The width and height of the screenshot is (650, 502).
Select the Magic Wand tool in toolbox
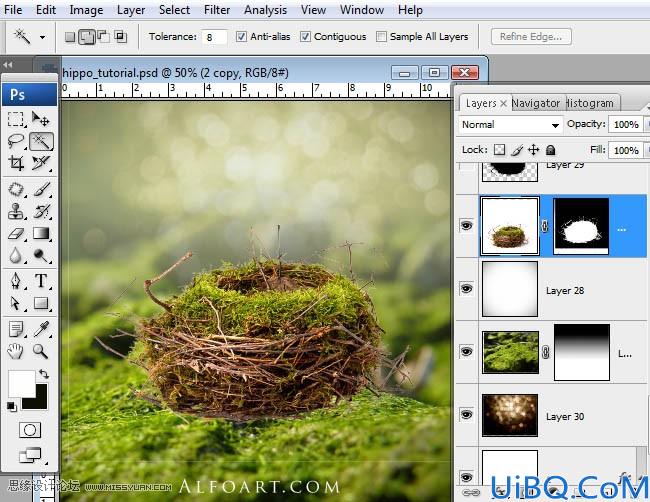point(41,141)
